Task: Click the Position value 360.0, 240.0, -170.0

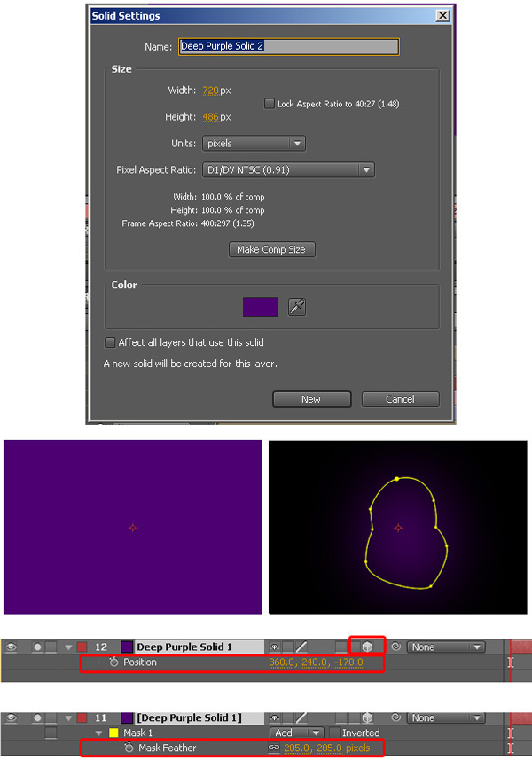Action: click(x=316, y=662)
